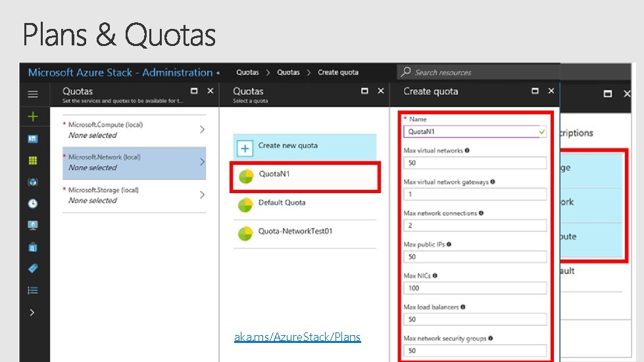644x362 pixels.
Task: Open Resource groups cube icon
Action: [32, 182]
